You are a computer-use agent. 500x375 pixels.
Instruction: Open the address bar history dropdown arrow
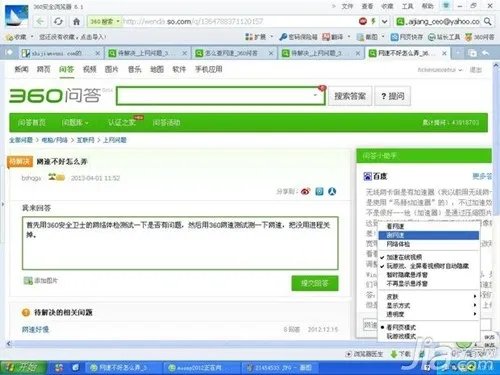click(x=384, y=21)
